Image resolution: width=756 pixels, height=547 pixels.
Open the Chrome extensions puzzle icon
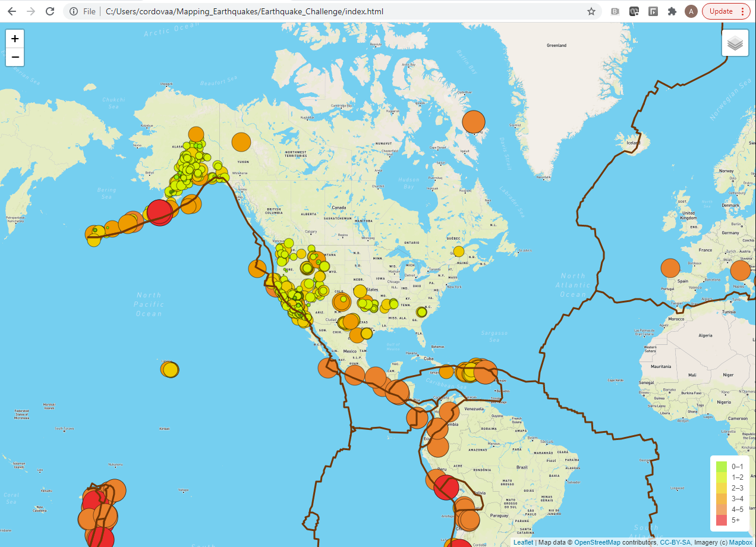point(672,11)
